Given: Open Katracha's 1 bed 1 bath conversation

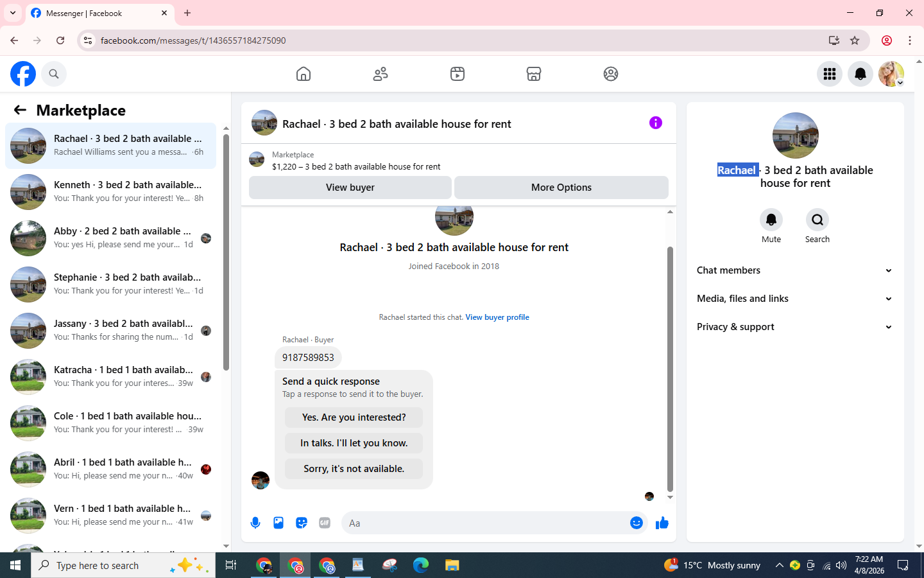Looking at the screenshot, I should [110, 377].
